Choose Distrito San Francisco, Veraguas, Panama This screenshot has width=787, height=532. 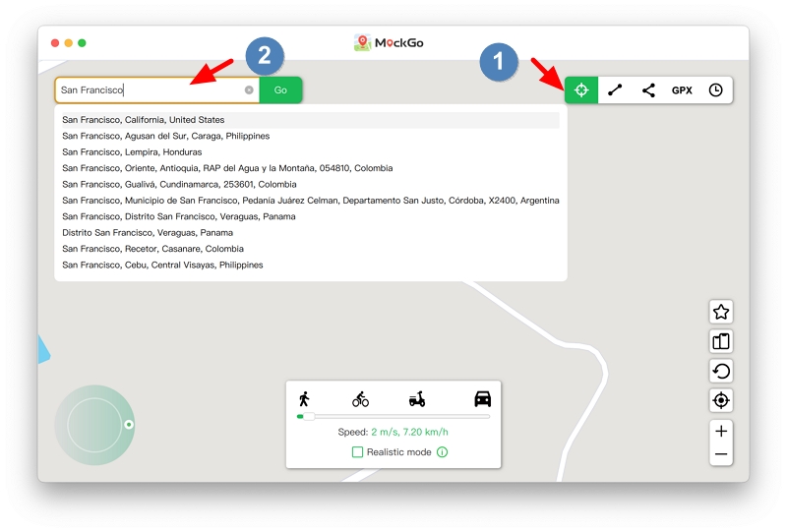pyautogui.click(x=311, y=232)
